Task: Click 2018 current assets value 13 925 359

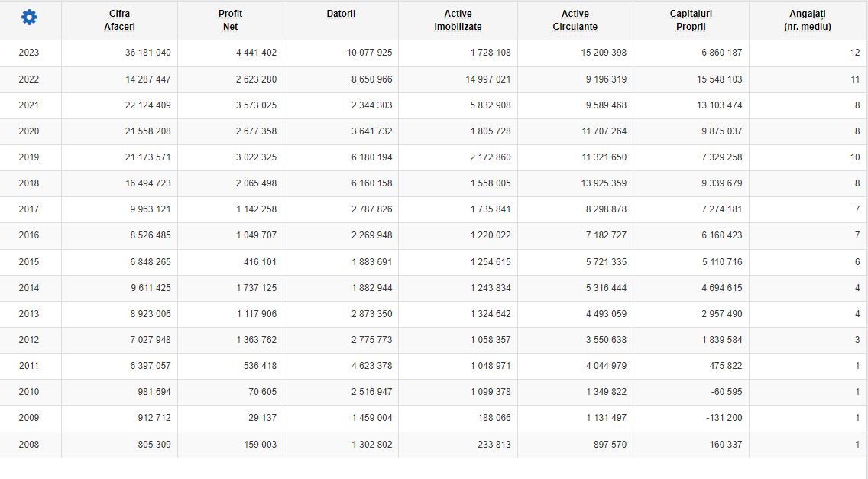Action: 604,183
